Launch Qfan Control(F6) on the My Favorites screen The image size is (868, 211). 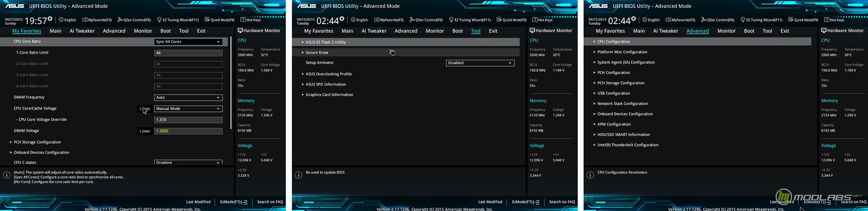134,20
